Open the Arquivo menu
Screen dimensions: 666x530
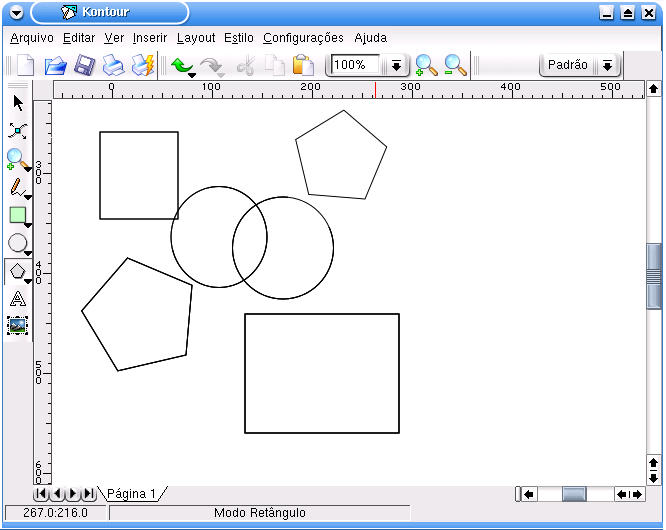coord(32,38)
